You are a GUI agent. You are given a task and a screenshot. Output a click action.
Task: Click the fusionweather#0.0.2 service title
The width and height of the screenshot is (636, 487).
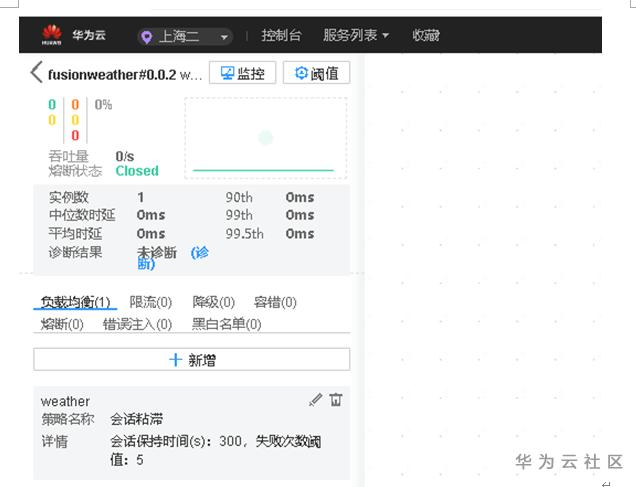click(112, 75)
